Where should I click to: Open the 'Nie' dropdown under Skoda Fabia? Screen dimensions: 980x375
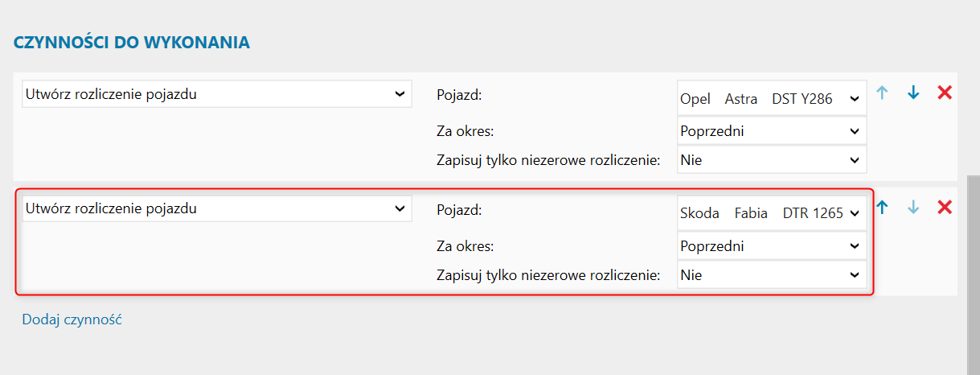point(772,275)
